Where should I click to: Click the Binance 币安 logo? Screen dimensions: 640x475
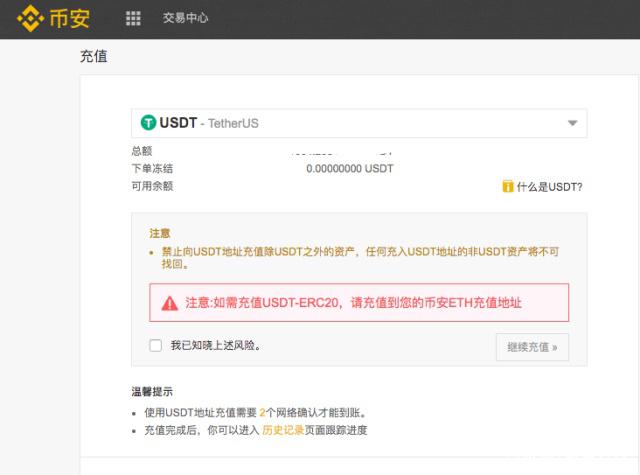(x=53, y=18)
